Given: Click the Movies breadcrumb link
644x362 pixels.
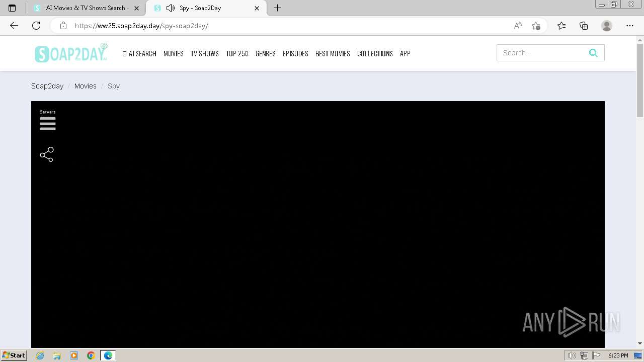Looking at the screenshot, I should click(x=86, y=86).
